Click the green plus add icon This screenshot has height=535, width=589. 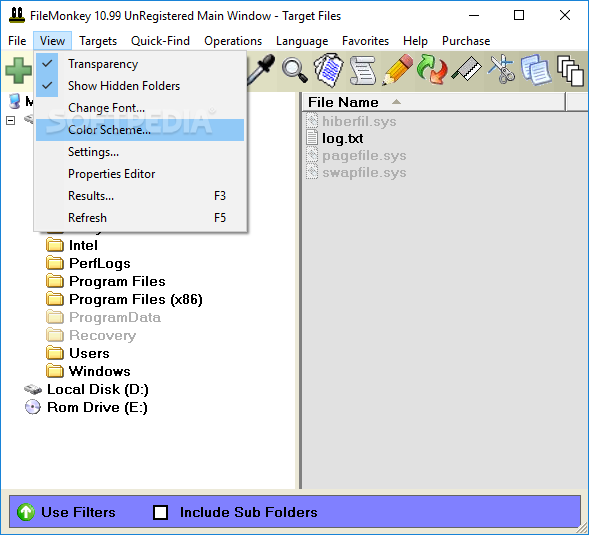click(x=18, y=71)
